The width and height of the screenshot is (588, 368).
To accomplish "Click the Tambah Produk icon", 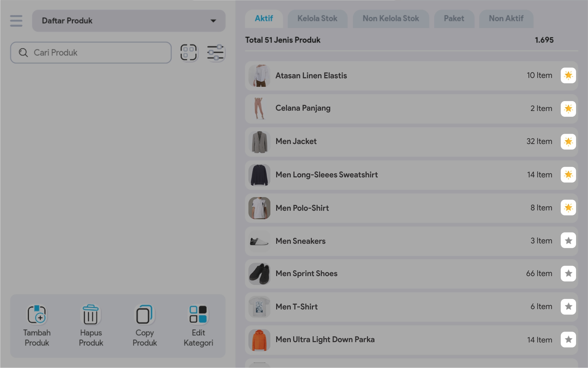I will (x=37, y=314).
